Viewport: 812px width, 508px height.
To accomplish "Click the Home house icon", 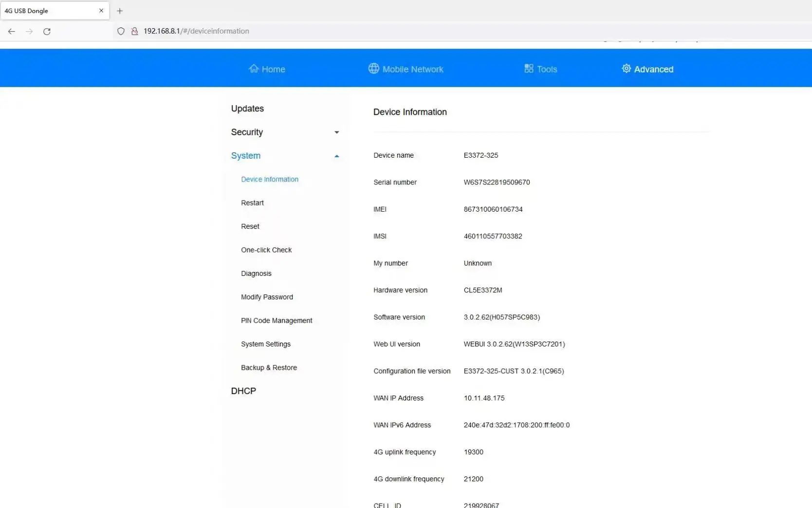I will click(x=254, y=69).
